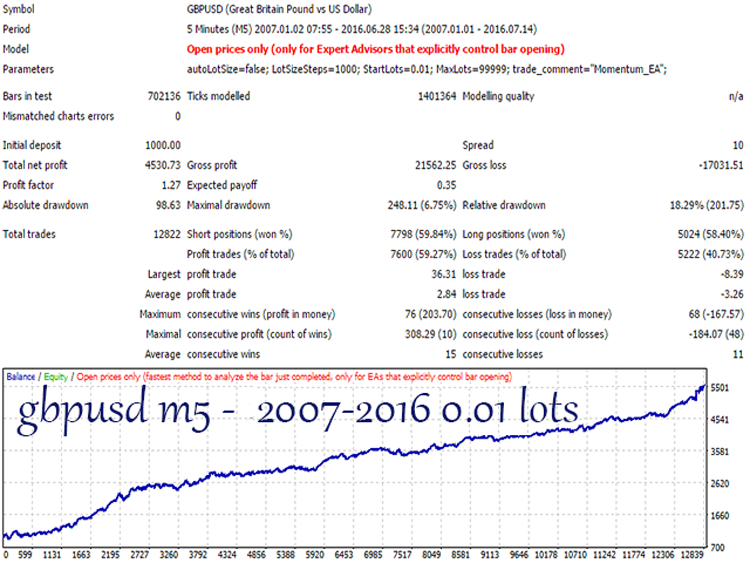Click y-axis label 2620 on chart
Image resolution: width=750 pixels, height=563 pixels.
tap(720, 484)
